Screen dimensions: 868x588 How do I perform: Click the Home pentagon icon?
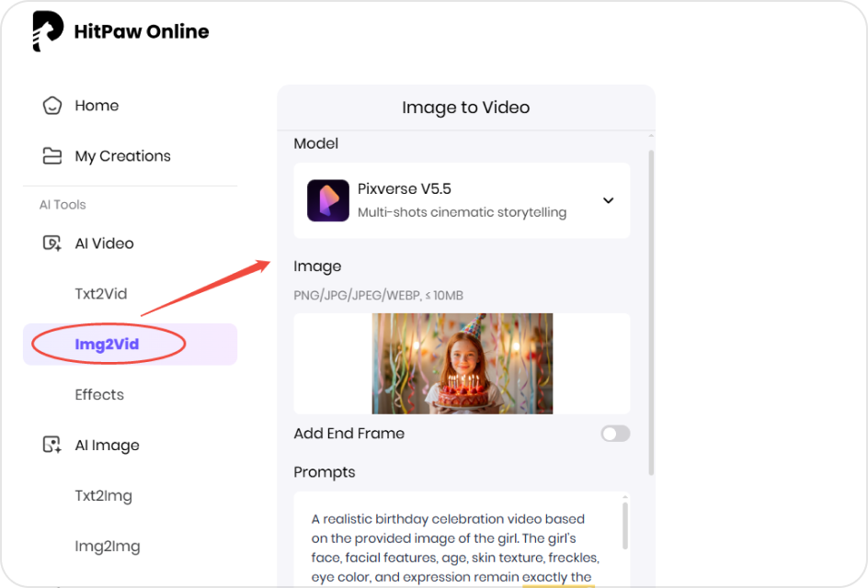(x=52, y=105)
